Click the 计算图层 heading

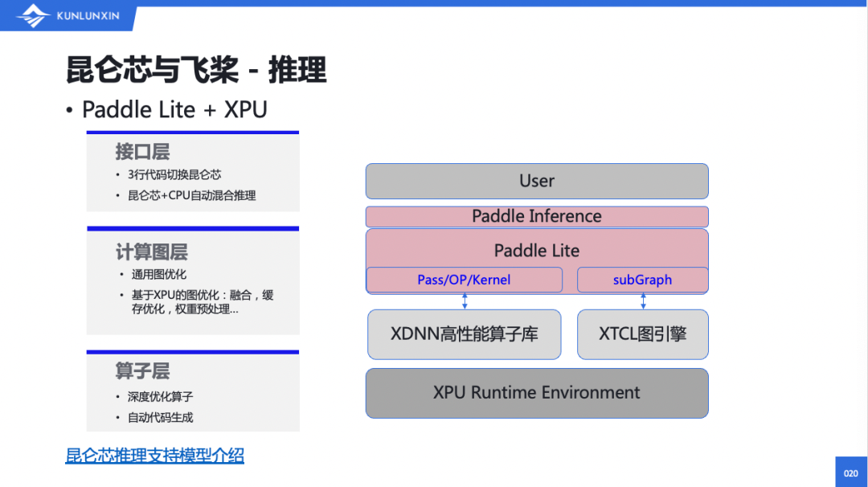[151, 252]
